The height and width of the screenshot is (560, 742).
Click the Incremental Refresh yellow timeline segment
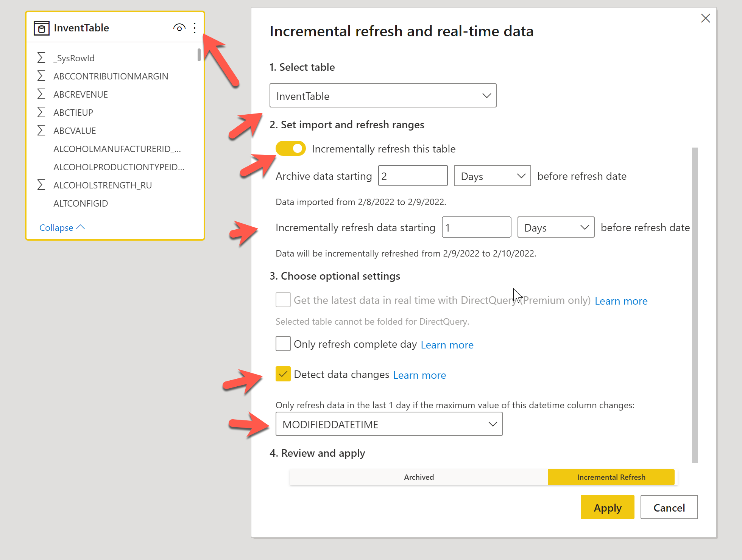click(611, 477)
